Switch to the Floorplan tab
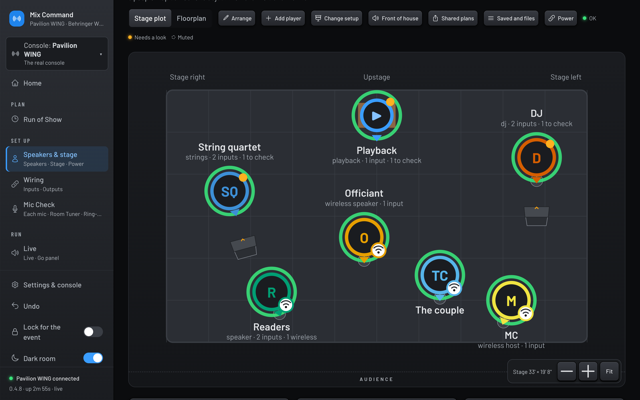This screenshot has height=400, width=640. (x=191, y=18)
